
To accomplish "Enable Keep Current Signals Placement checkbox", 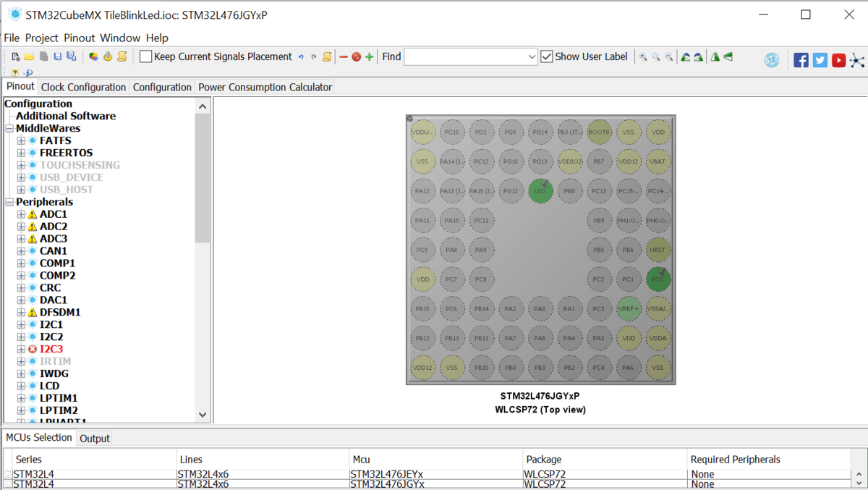I will 146,56.
